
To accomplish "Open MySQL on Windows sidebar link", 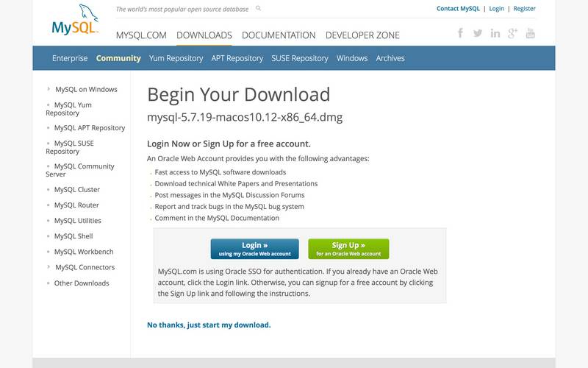I will coord(86,89).
